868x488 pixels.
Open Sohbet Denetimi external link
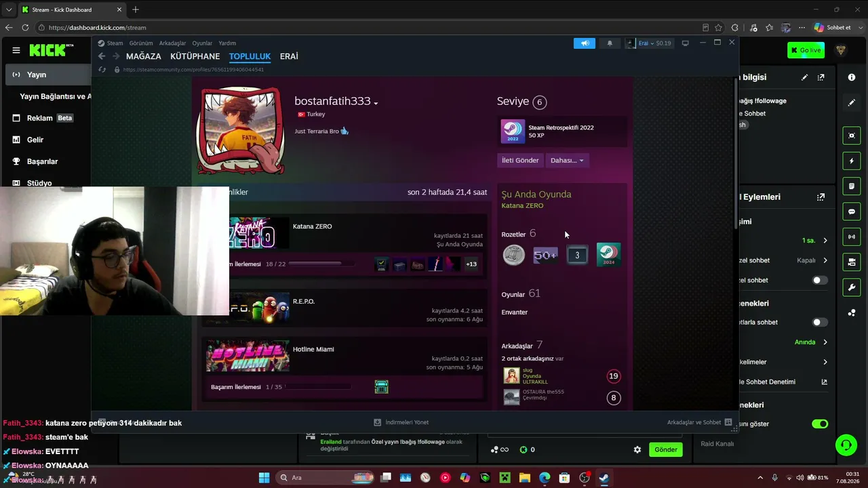click(825, 382)
